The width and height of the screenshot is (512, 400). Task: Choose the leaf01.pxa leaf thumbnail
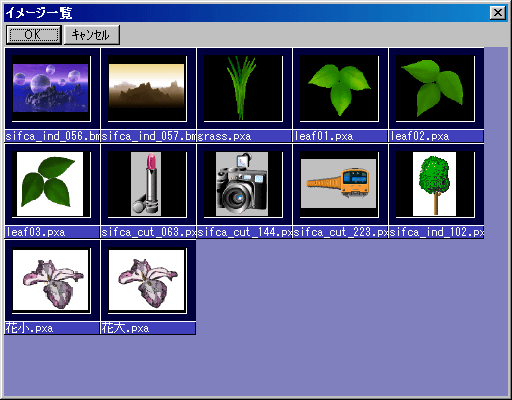pyautogui.click(x=340, y=89)
